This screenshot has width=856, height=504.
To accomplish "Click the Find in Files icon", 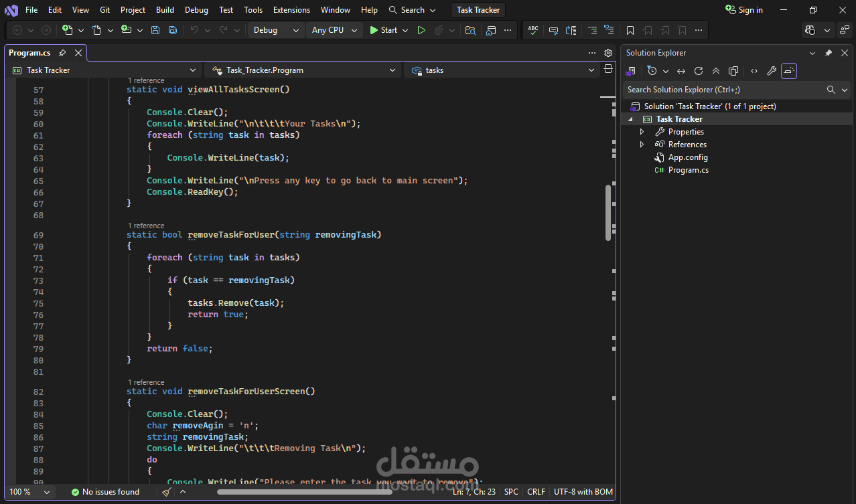I will 471,30.
